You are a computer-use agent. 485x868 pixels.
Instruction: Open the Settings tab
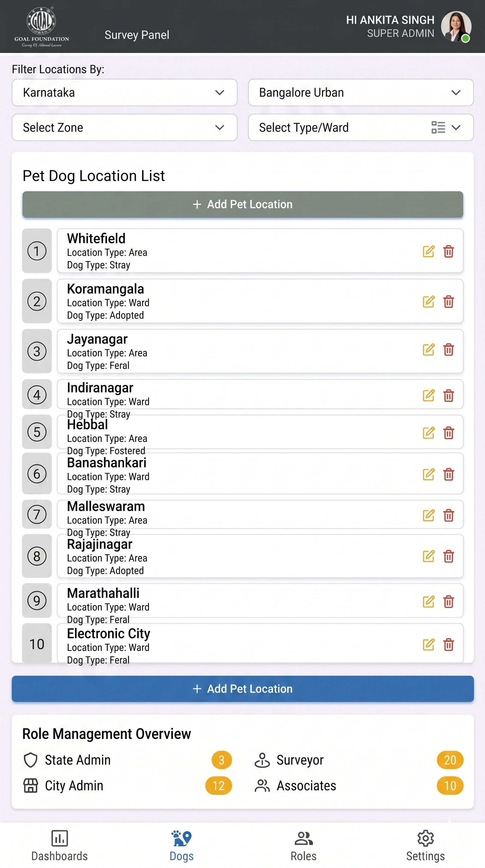[425, 846]
